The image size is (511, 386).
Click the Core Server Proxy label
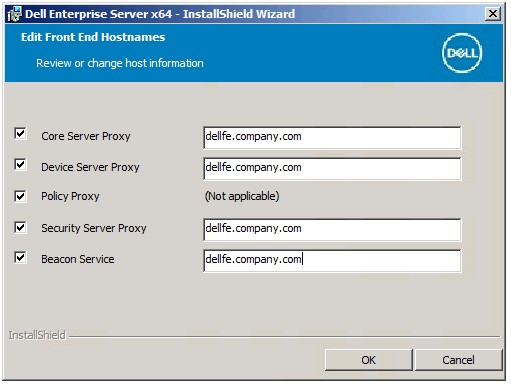[x=86, y=136]
